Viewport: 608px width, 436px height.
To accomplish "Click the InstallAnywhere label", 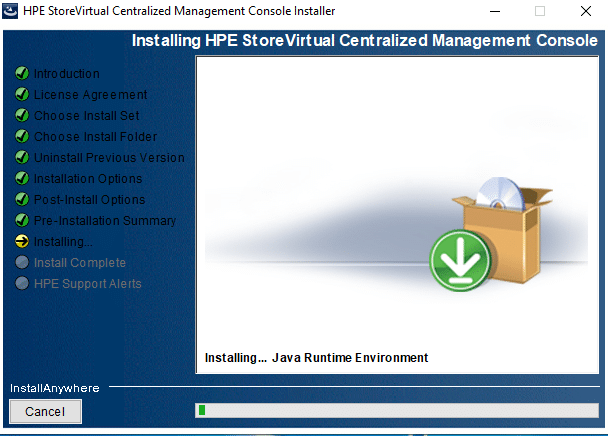I will coord(55,388).
